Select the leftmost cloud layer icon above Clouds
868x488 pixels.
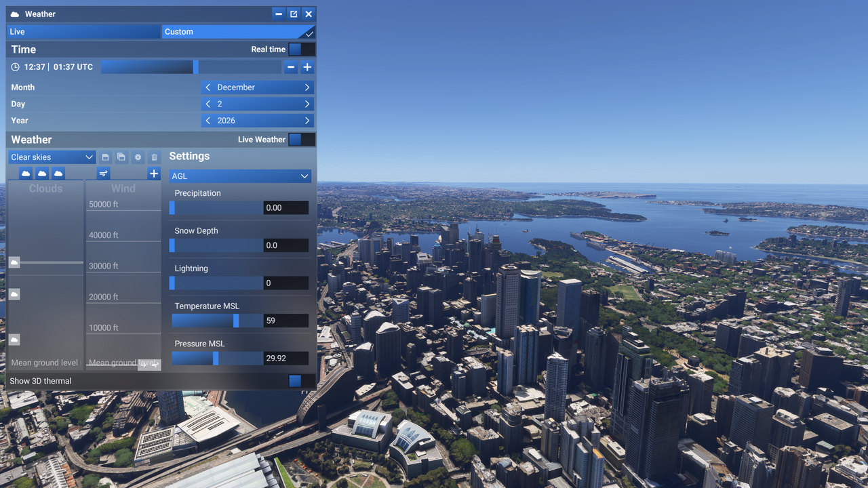point(26,174)
